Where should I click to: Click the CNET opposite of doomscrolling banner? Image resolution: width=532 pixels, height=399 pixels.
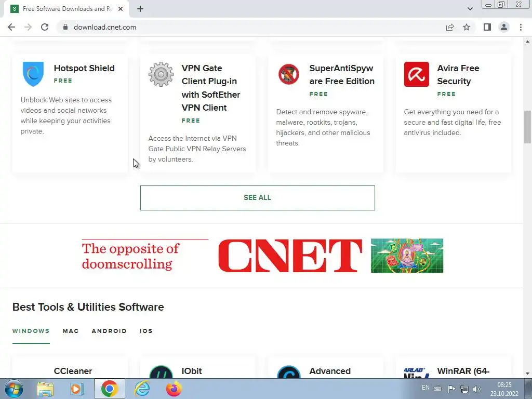pos(262,256)
